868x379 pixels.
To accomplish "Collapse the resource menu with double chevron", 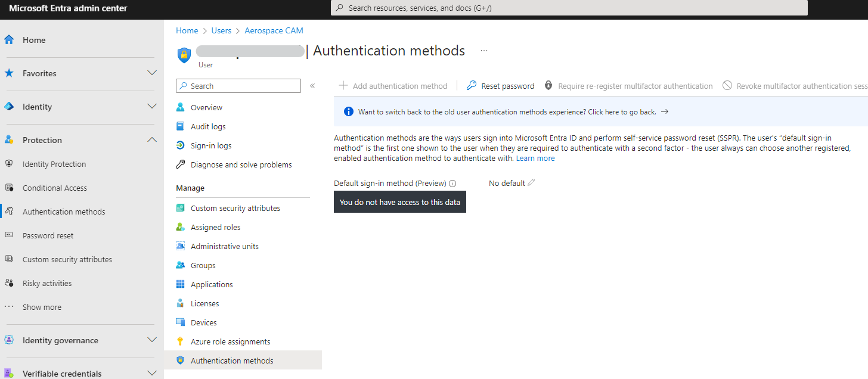I will [x=312, y=86].
